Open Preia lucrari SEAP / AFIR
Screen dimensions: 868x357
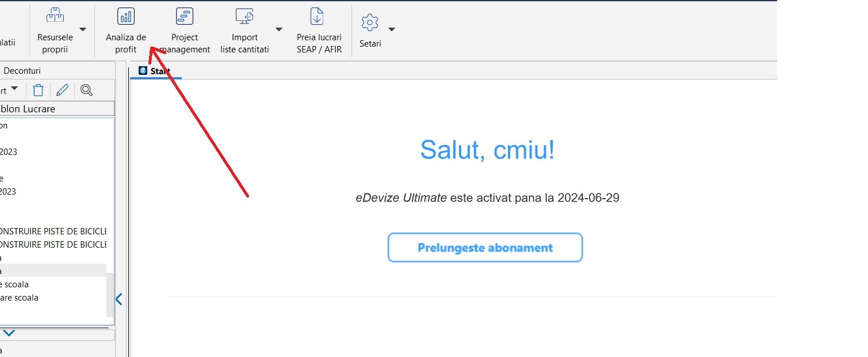[319, 31]
